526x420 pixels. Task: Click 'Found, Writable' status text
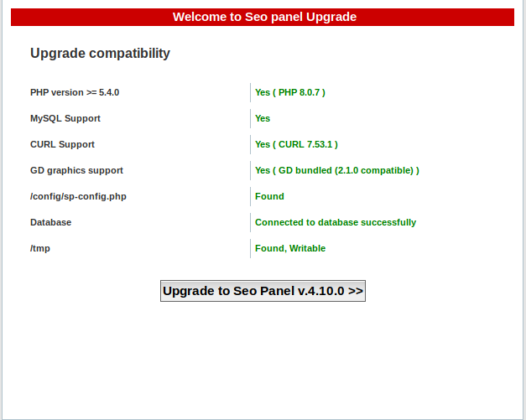tap(290, 248)
